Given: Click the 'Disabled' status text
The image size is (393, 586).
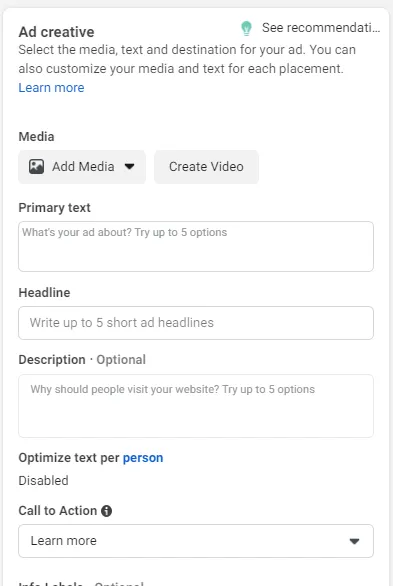Looking at the screenshot, I should pyautogui.click(x=43, y=481).
